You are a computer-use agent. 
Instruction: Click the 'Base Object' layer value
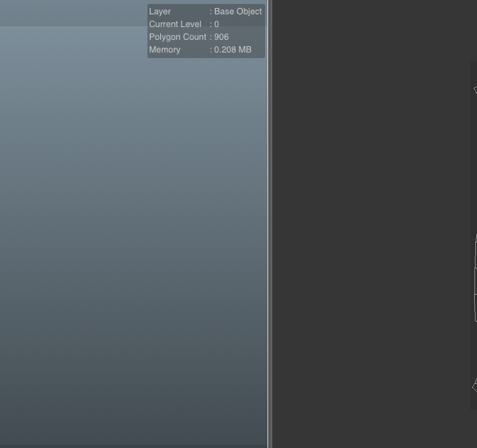(x=238, y=12)
